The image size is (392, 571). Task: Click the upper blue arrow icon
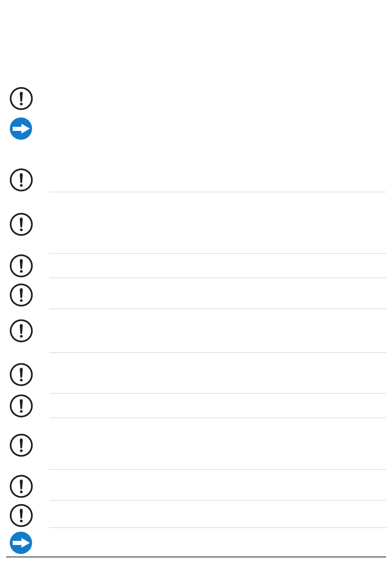(x=21, y=129)
